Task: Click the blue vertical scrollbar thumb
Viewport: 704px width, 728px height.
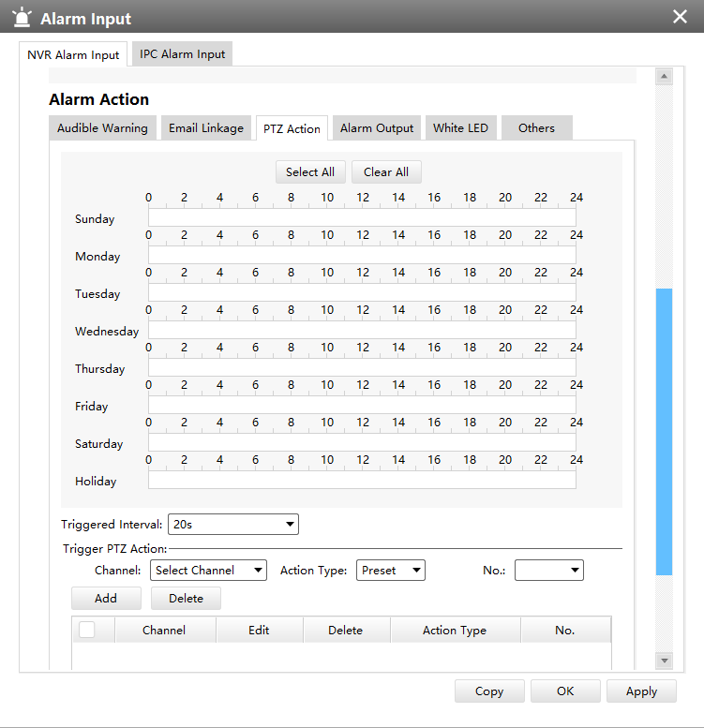Action: (x=664, y=431)
